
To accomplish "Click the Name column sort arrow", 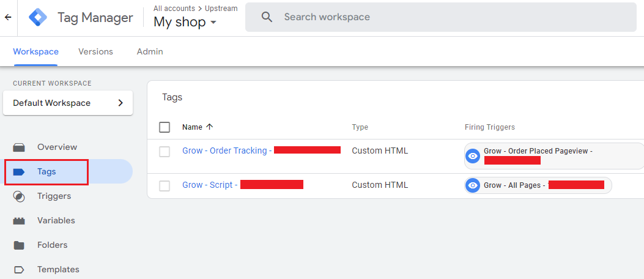I will point(209,127).
